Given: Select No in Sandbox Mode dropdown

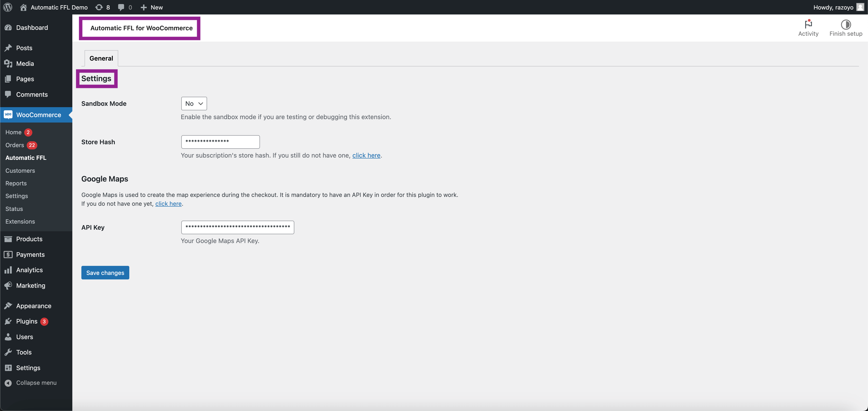Looking at the screenshot, I should click(x=193, y=103).
